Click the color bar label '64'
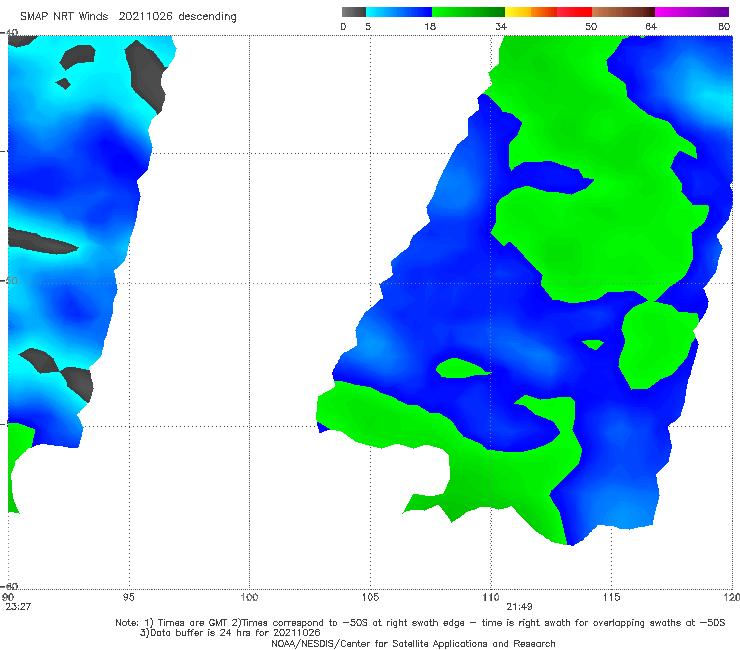 click(651, 26)
